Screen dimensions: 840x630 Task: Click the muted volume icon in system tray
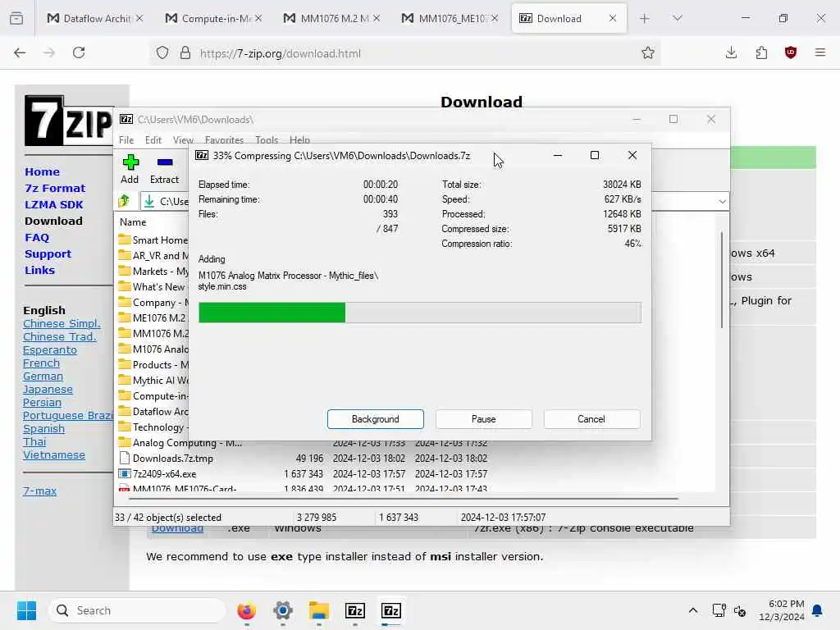click(740, 610)
